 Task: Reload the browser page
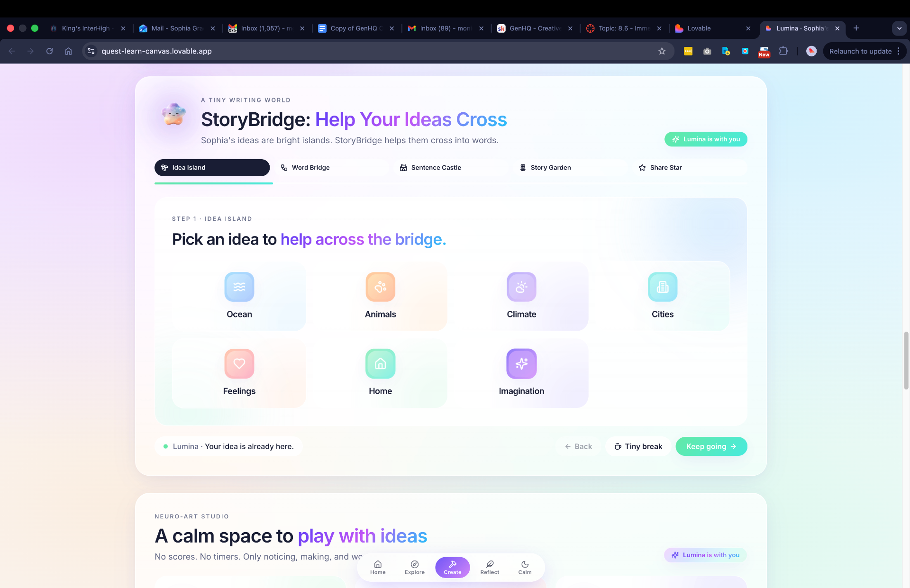coord(49,51)
